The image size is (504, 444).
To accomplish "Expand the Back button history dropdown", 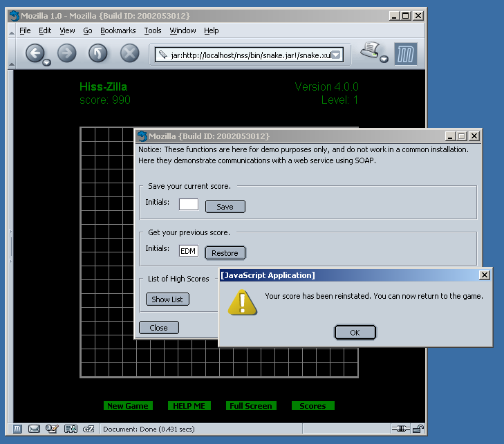I will click(x=46, y=63).
